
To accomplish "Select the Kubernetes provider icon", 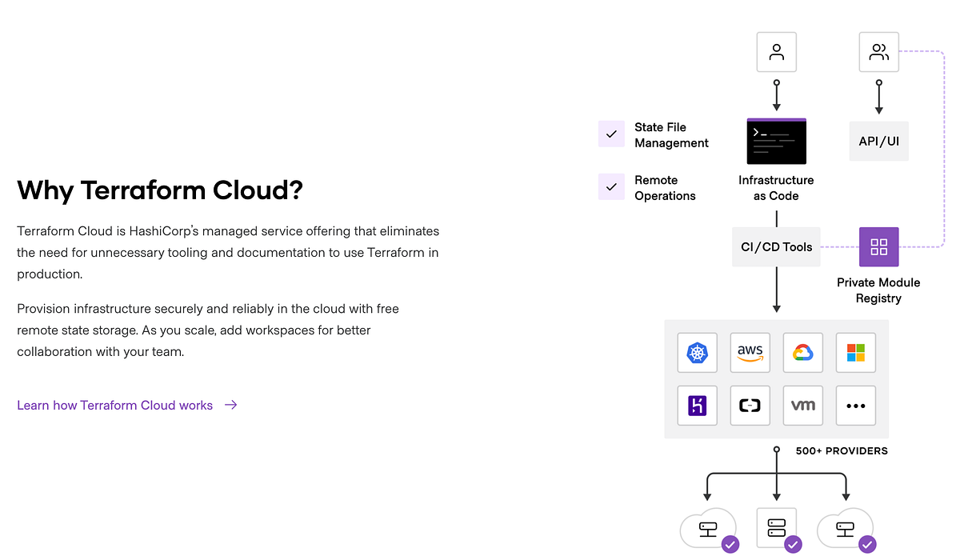I will [697, 353].
